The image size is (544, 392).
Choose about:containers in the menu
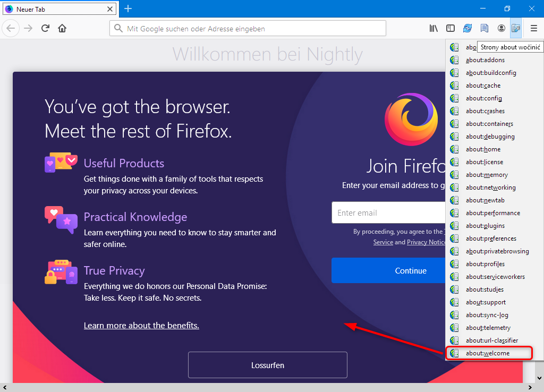495,124
